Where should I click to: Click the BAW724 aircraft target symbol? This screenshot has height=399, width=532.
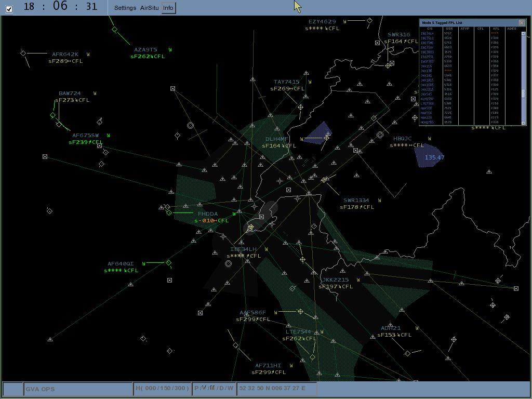click(52, 115)
